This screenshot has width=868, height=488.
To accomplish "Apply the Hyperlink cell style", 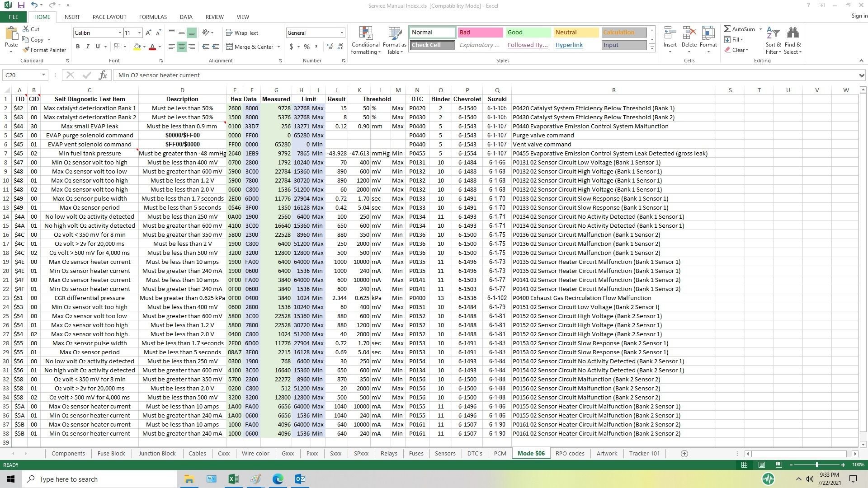I will (569, 45).
